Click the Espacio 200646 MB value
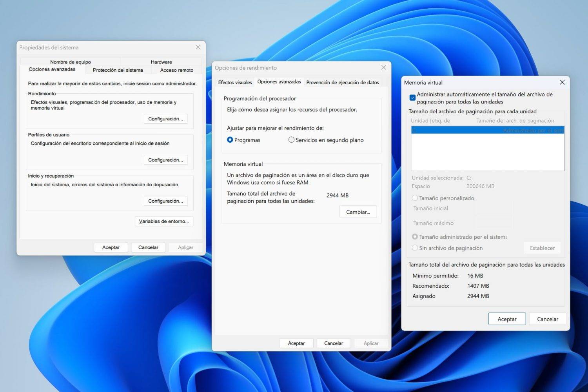588x392 pixels. pos(480,186)
